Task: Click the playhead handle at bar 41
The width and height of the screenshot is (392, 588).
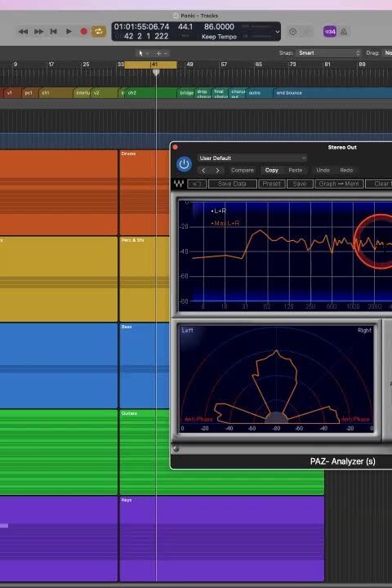Action: coord(156,72)
